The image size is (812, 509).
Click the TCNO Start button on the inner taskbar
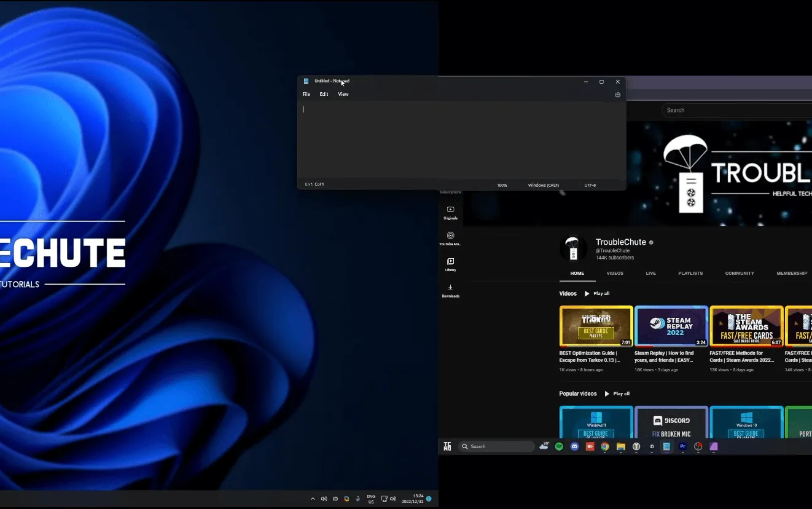pos(447,446)
